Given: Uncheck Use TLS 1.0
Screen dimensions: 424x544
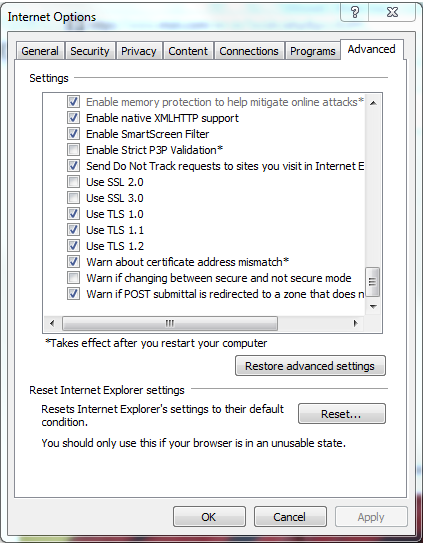Looking at the screenshot, I should coord(73,213).
